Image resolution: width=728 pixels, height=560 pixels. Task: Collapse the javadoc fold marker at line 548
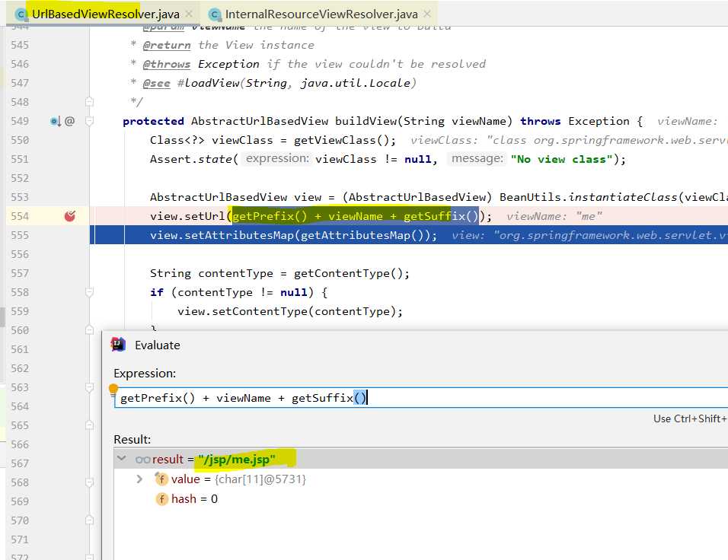(x=90, y=102)
